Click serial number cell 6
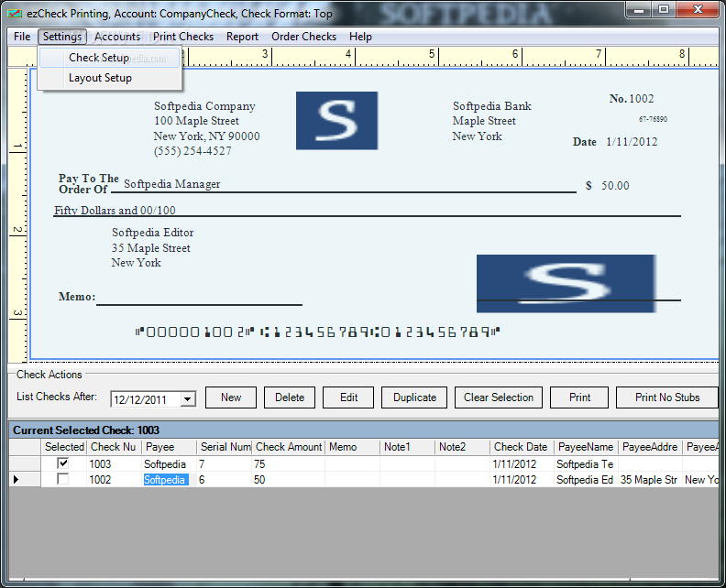The height and width of the screenshot is (588, 726). 224,480
